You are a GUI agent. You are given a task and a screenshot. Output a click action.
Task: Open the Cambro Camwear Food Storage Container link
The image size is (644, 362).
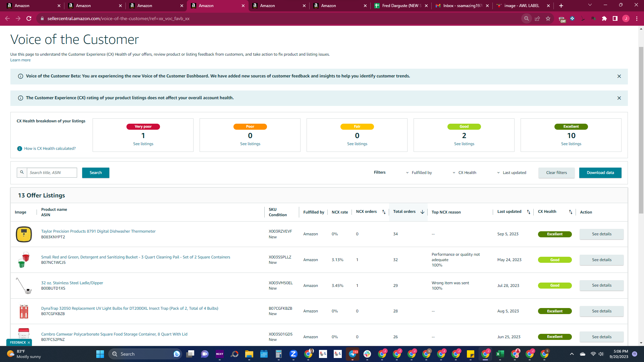click(x=114, y=334)
